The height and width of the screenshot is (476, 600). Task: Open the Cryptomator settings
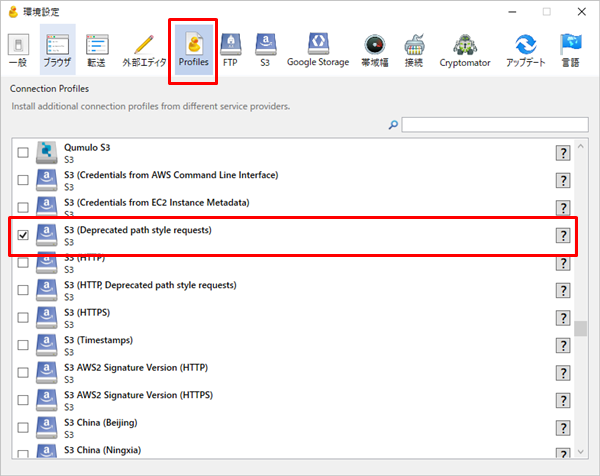[463, 49]
